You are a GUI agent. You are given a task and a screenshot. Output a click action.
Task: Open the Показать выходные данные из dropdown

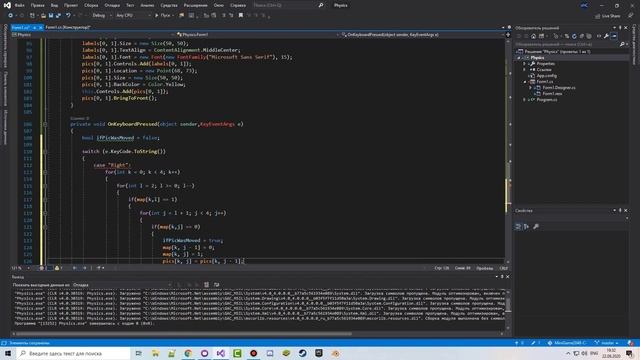(x=122, y=285)
